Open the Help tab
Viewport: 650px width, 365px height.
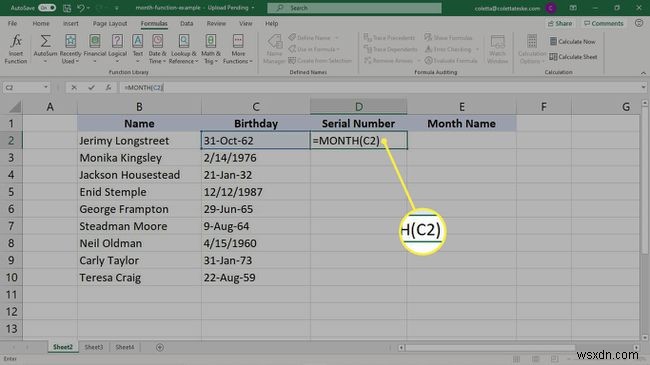[x=272, y=24]
